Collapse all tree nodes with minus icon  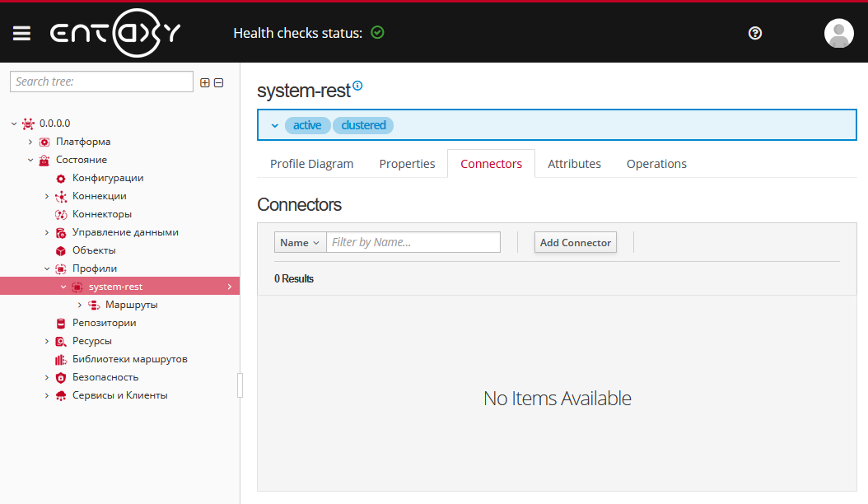[219, 82]
